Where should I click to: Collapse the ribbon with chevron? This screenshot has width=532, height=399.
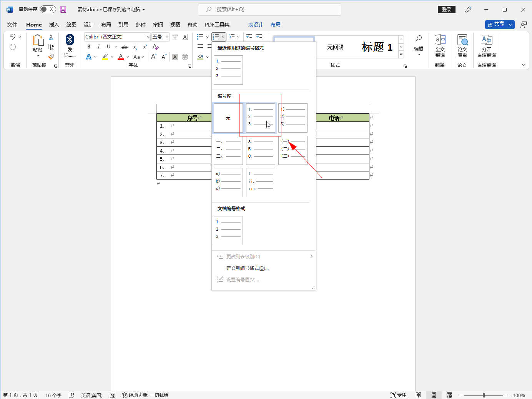(524, 65)
